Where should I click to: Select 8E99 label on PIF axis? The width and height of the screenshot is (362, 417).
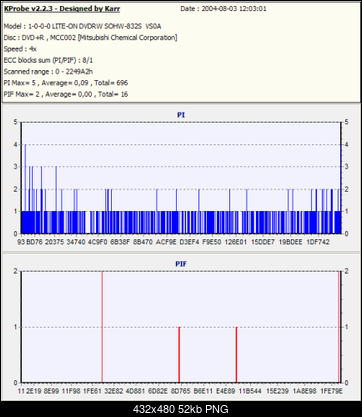tap(51, 391)
